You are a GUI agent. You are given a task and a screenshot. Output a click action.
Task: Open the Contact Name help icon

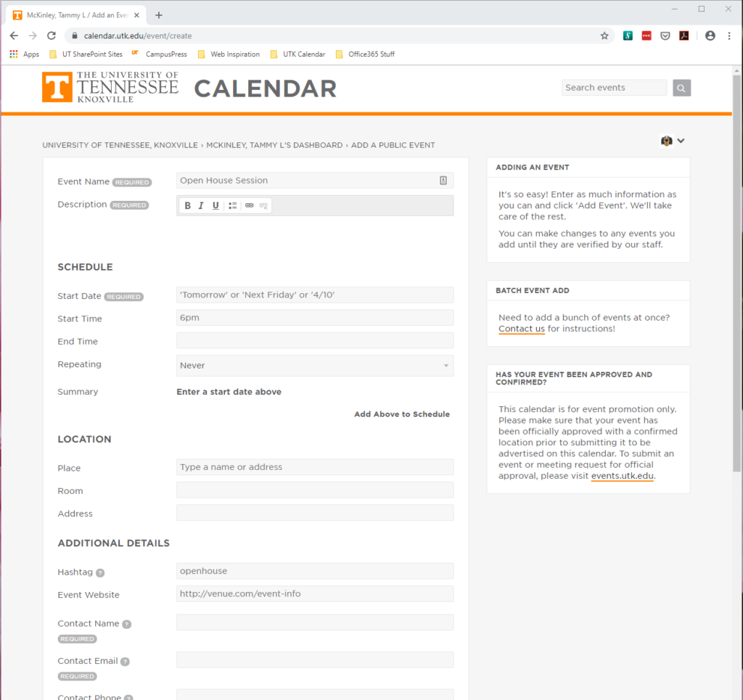click(128, 624)
